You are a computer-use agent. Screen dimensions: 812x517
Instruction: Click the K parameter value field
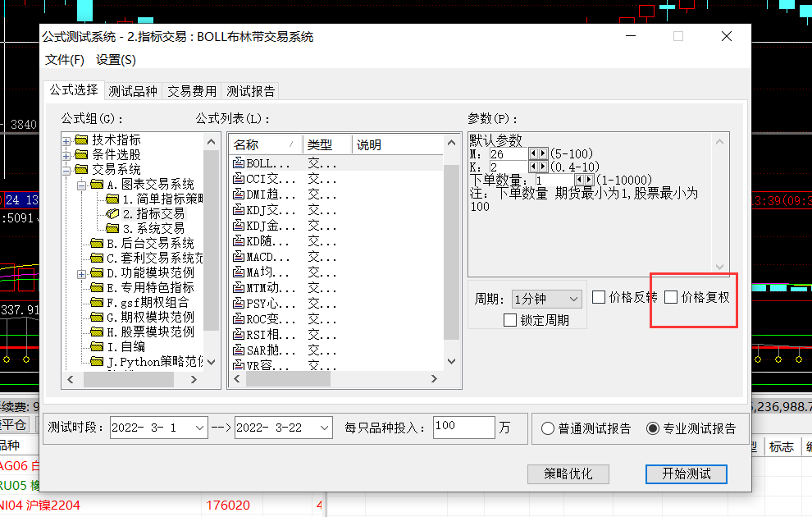tap(509, 167)
